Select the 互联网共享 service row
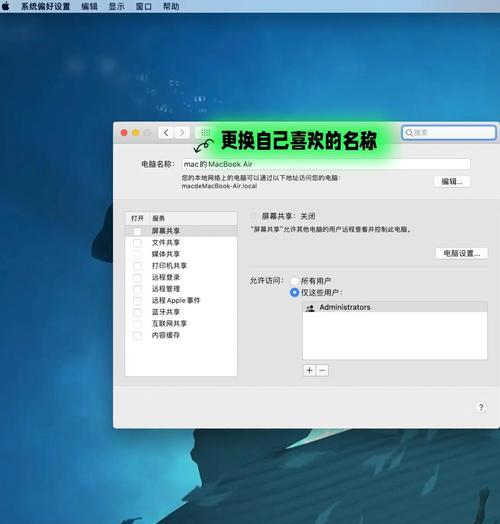500x524 pixels. 181,323
